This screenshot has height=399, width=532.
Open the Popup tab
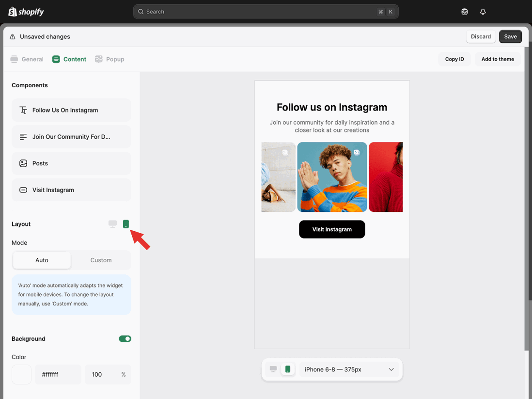tap(110, 59)
